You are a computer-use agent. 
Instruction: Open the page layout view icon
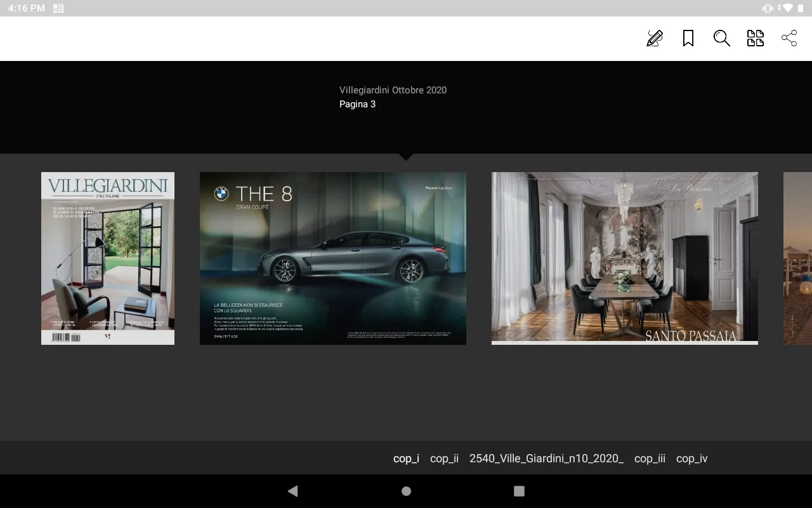pos(756,39)
